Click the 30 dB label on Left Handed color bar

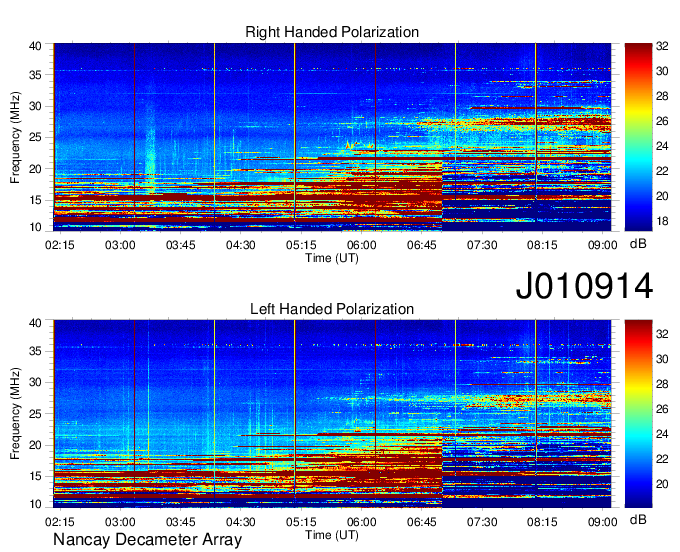(662, 359)
